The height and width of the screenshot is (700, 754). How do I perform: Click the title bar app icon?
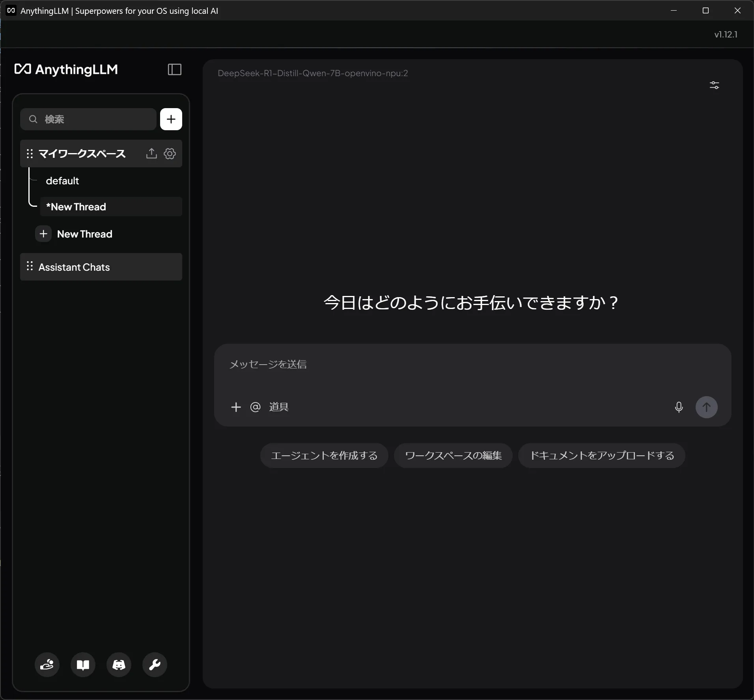pyautogui.click(x=11, y=11)
